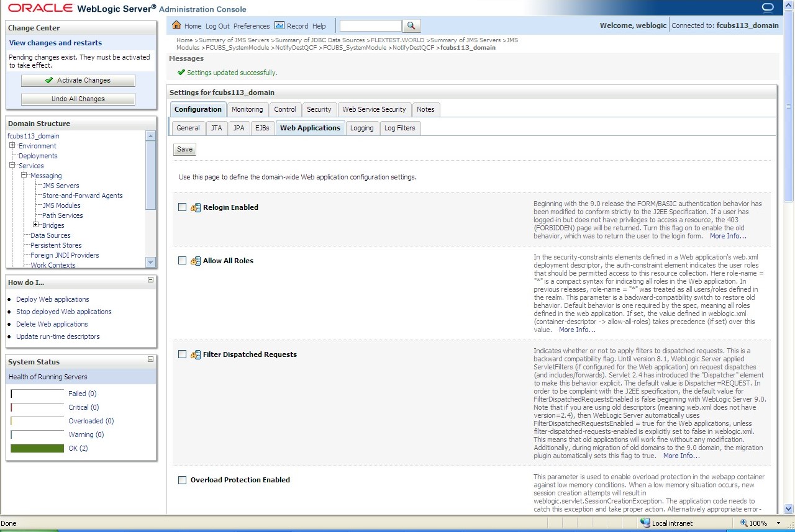Screen dimensions: 795x532
Task: Open the Security tab
Action: (x=319, y=109)
